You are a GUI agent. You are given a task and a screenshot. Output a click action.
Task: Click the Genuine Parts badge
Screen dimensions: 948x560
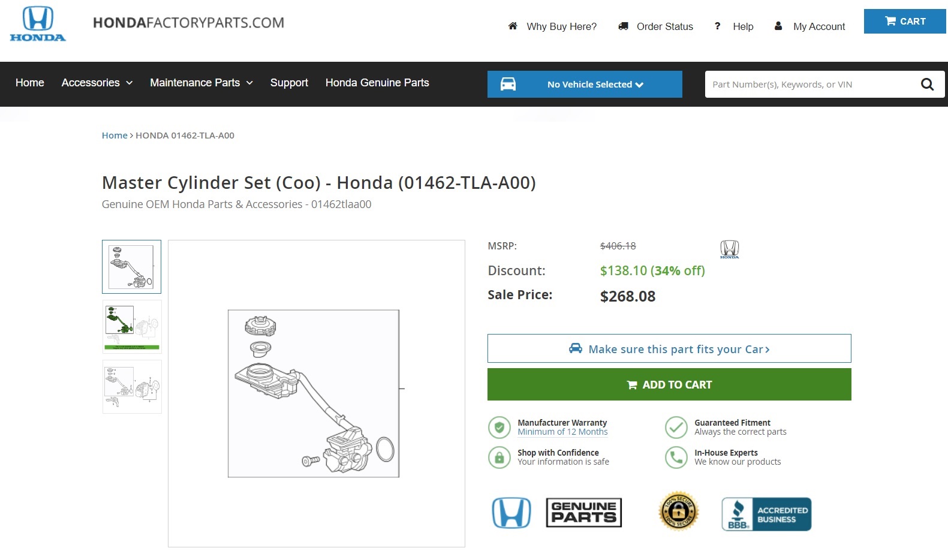[583, 513]
